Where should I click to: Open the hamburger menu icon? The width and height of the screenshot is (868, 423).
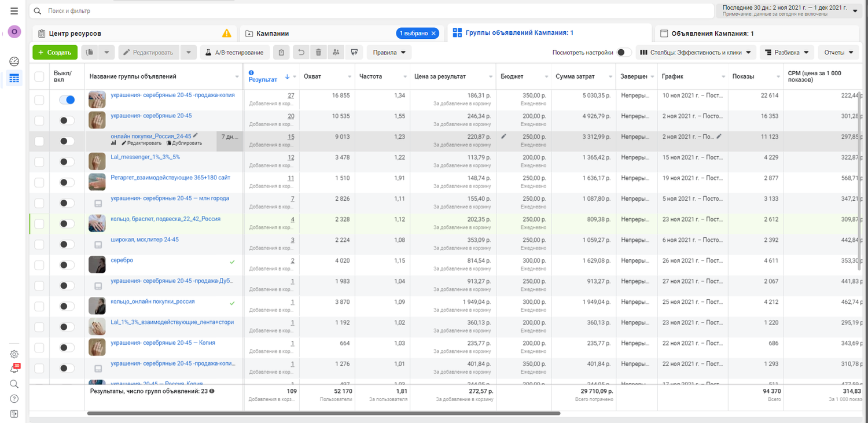(14, 11)
